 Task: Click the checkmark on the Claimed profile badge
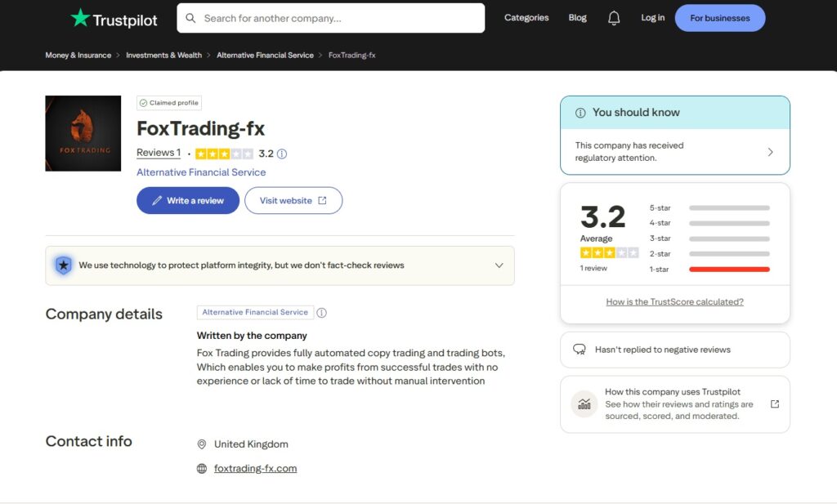(144, 103)
